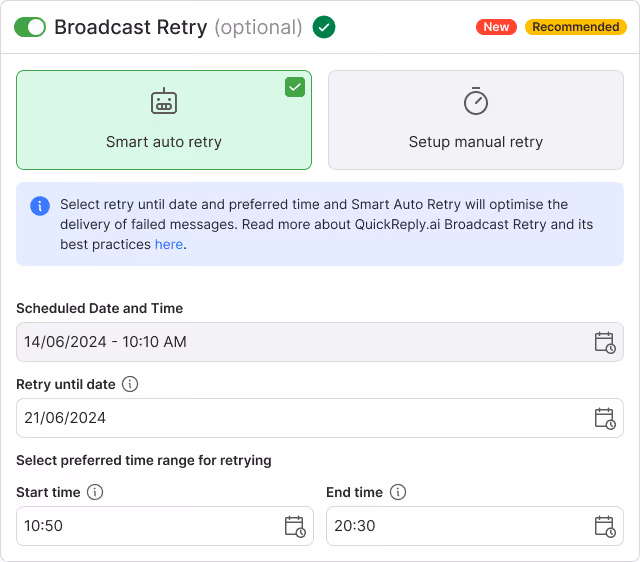The height and width of the screenshot is (562, 640).
Task: Click the End time field showing 20:30
Action: pyautogui.click(x=475, y=526)
